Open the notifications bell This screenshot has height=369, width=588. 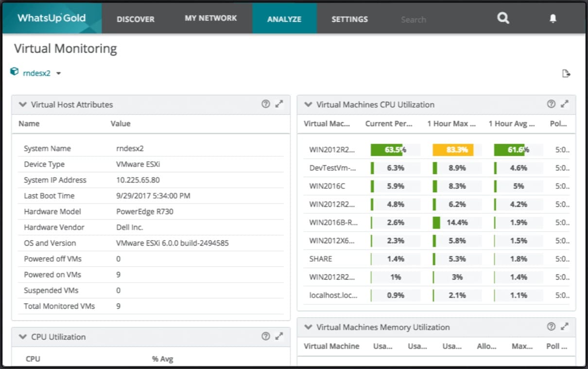click(x=553, y=18)
